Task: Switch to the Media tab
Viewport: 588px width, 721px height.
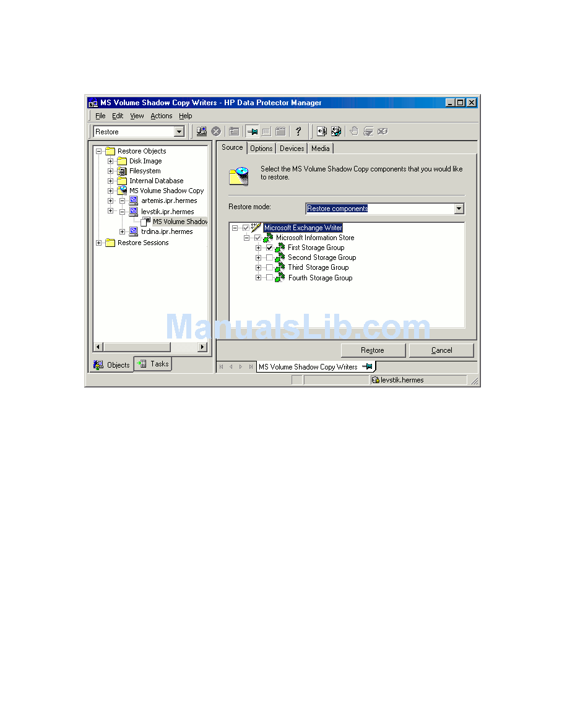Action: [x=321, y=149]
